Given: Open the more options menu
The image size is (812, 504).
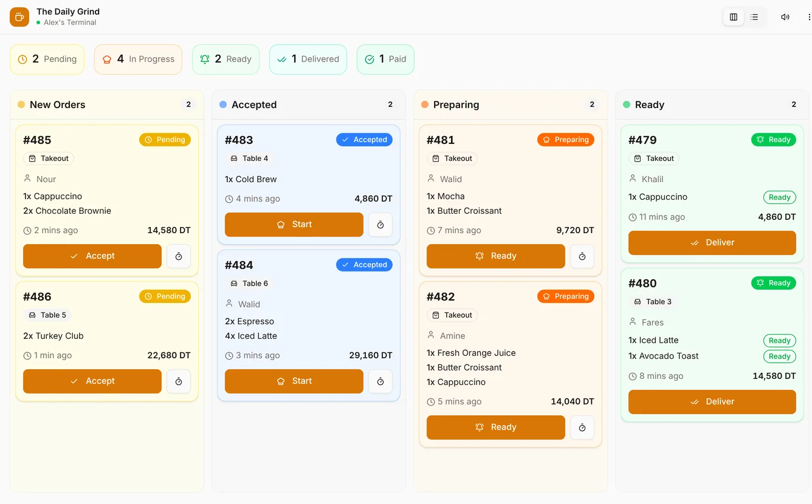Looking at the screenshot, I should [x=808, y=17].
